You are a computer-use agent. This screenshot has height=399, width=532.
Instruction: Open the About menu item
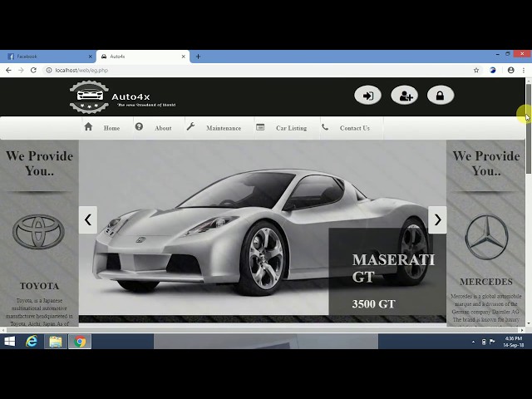[x=163, y=128]
